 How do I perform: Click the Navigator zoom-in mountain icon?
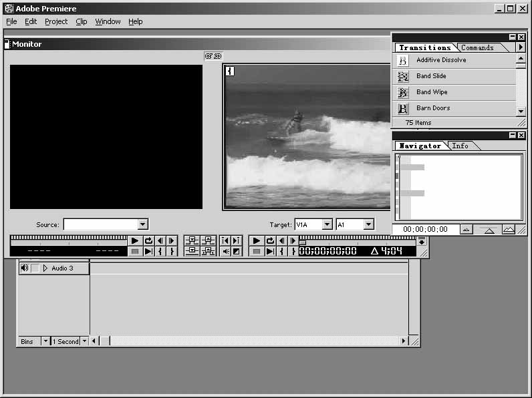coord(509,230)
